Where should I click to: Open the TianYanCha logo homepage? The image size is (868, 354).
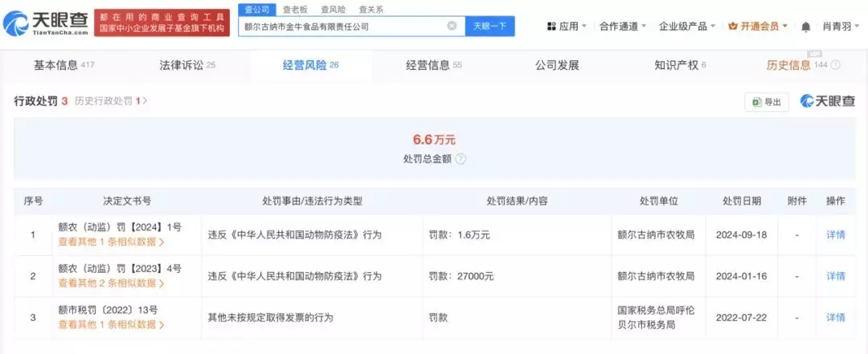(x=45, y=23)
